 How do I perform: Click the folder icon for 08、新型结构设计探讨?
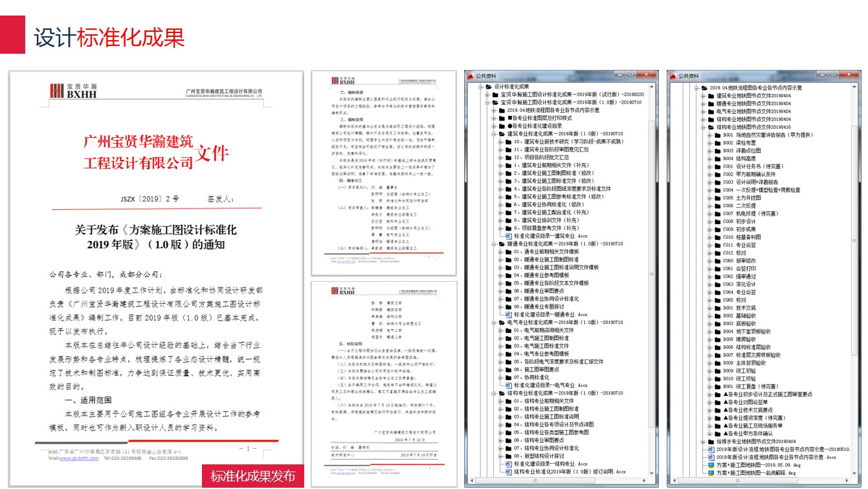508,455
